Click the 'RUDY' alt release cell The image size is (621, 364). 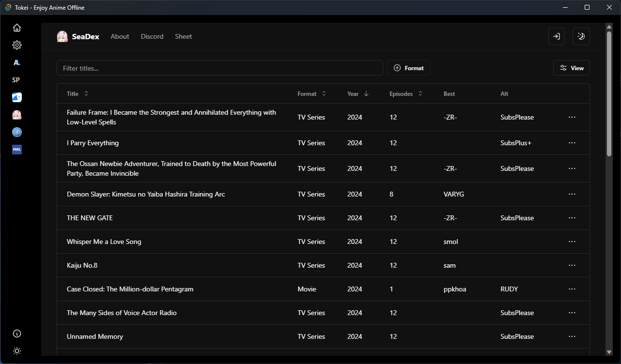pyautogui.click(x=509, y=289)
